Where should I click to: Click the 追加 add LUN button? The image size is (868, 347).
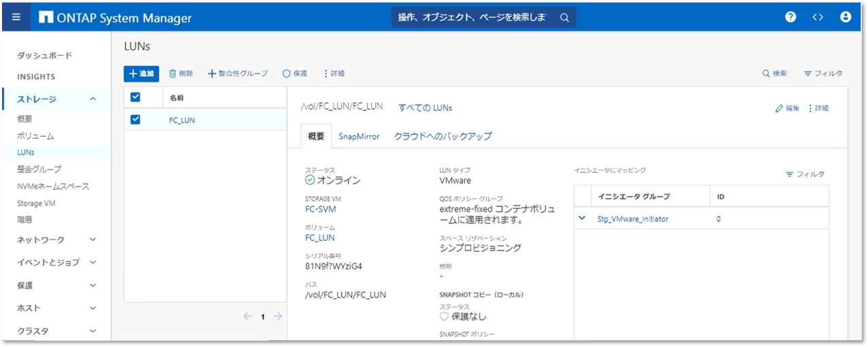141,73
